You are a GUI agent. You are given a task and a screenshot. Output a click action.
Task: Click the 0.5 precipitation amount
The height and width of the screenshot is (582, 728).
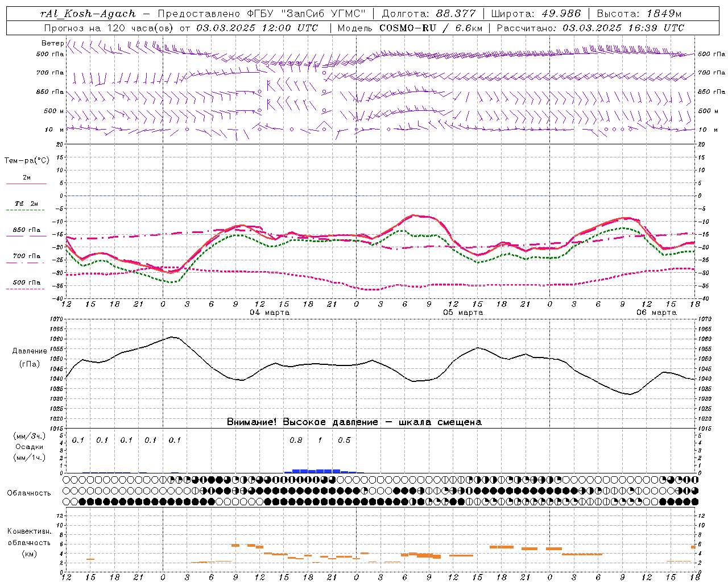(x=344, y=440)
